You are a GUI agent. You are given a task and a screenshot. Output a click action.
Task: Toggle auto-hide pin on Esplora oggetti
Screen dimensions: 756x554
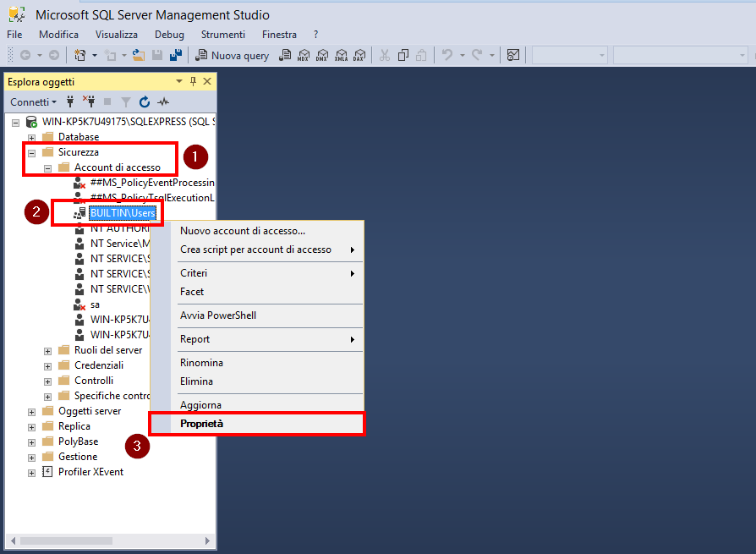(194, 81)
